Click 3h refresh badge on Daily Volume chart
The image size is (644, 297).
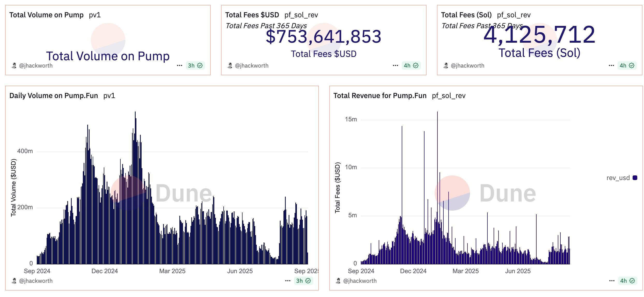point(303,281)
